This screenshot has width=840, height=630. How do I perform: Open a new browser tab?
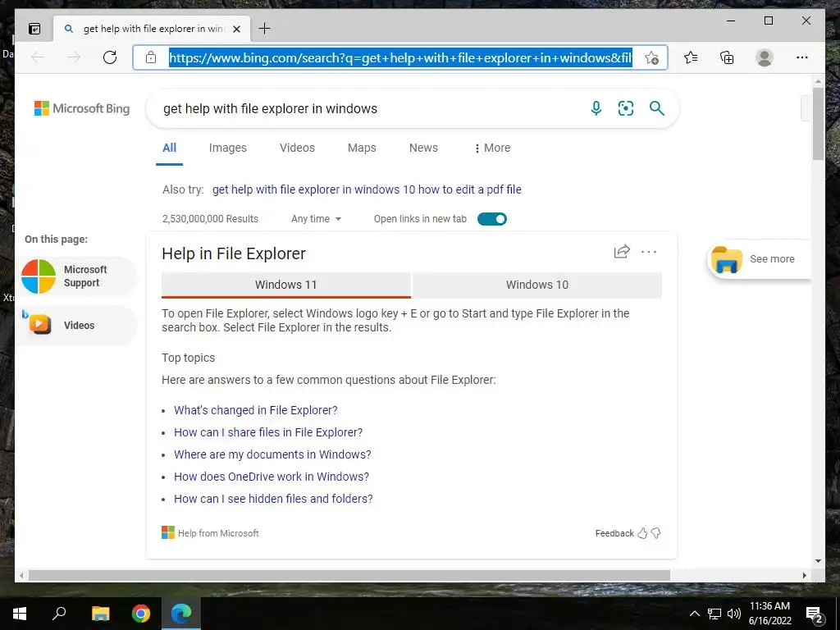coord(265,29)
